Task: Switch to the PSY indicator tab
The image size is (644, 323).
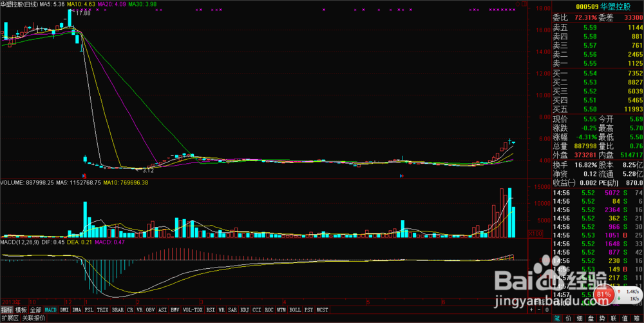Action: click(309, 310)
